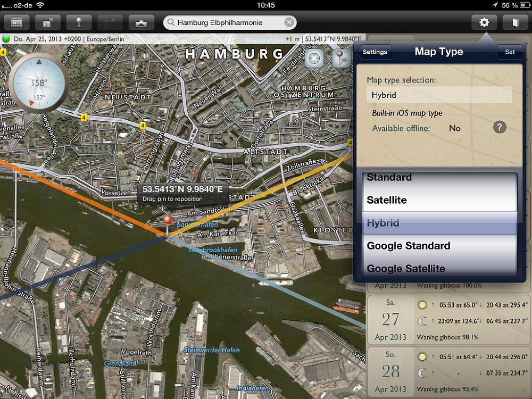Click the calendar with star icon
Image resolution: width=532 pixels, height=399 pixels.
click(x=47, y=22)
